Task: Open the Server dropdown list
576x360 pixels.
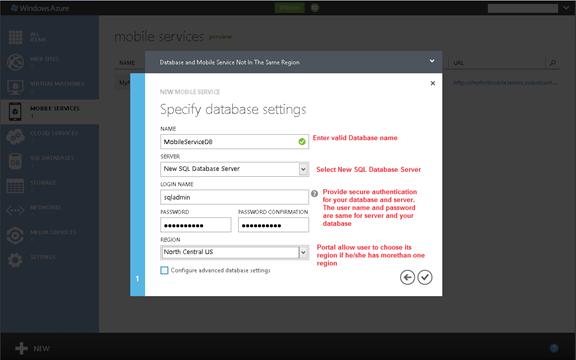Action: (303, 169)
